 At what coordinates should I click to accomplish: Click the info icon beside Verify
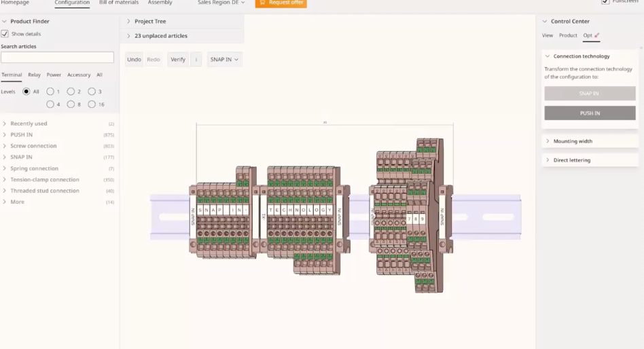coord(196,60)
